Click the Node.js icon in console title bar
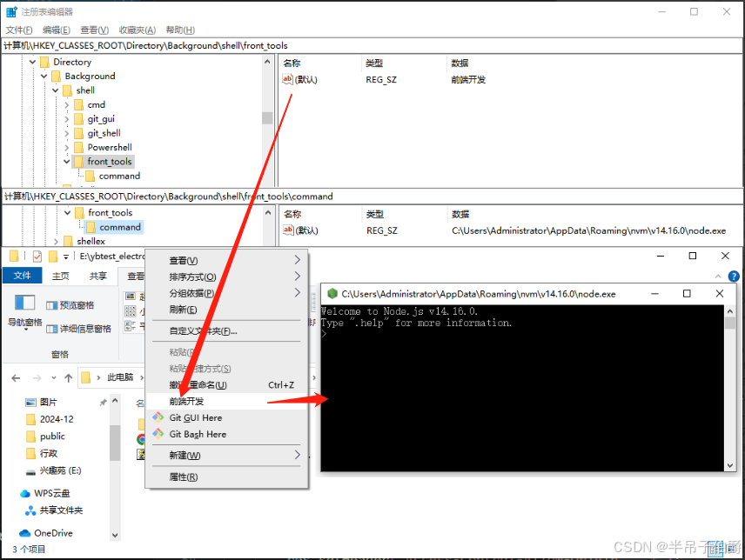This screenshot has width=745, height=560. [x=332, y=294]
